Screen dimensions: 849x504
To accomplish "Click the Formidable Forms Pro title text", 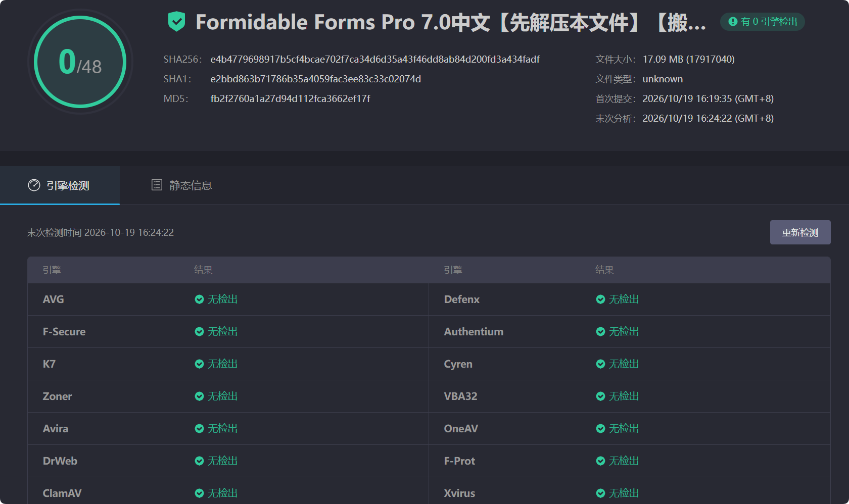I will pos(451,22).
